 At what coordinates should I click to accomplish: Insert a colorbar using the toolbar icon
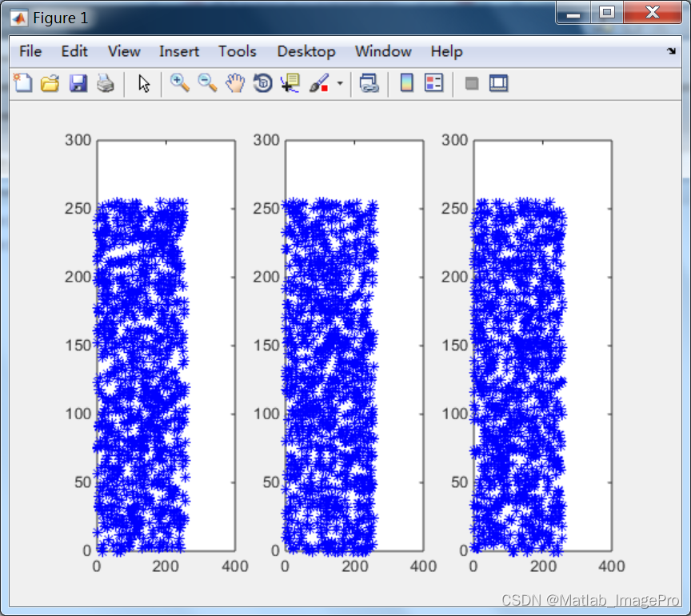click(x=407, y=83)
